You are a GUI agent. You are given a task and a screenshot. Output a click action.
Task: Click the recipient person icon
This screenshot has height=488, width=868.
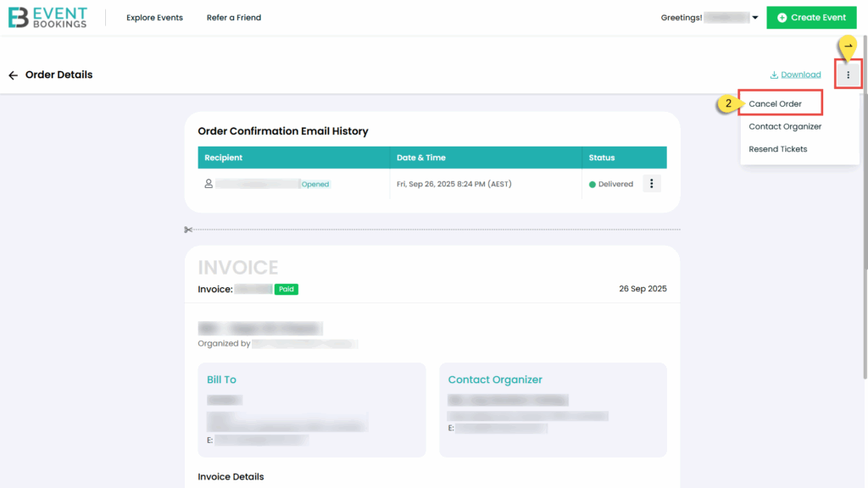pos(209,184)
